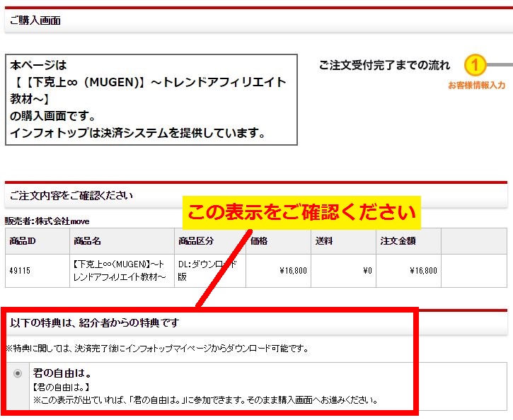Click the 価格 column header
The image size is (513, 420).
(x=278, y=241)
